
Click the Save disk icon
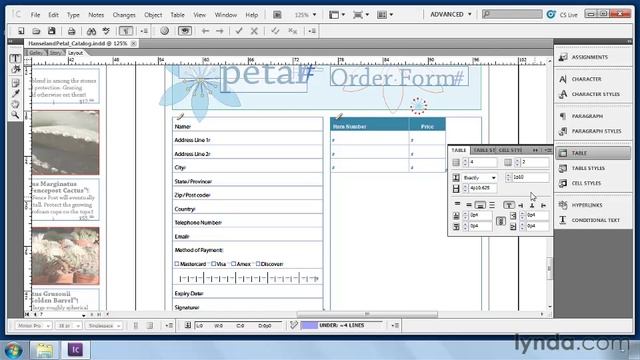pyautogui.click(x=51, y=31)
